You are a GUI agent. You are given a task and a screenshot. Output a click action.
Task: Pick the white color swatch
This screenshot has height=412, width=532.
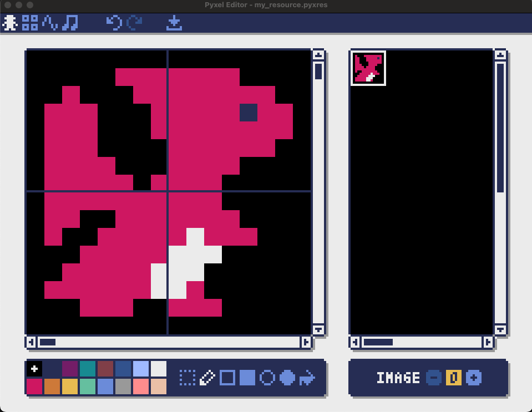pyautogui.click(x=159, y=369)
